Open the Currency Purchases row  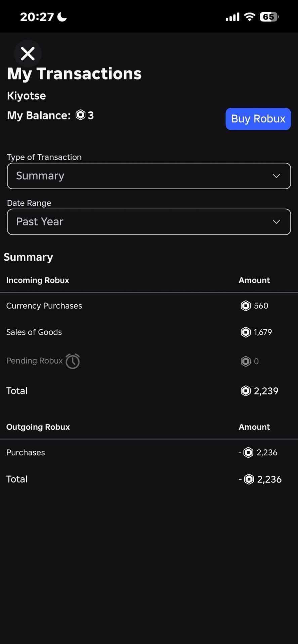tap(149, 306)
